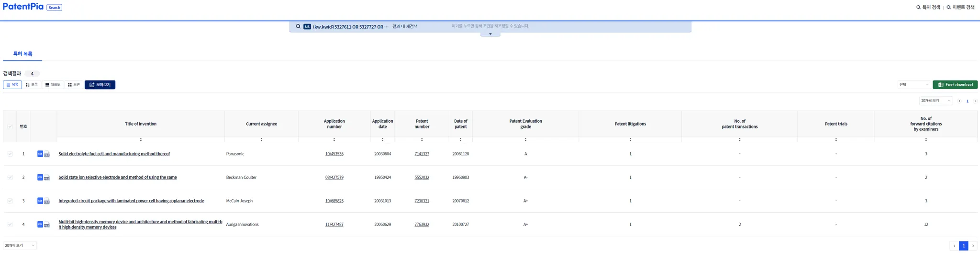Sort by Date of patent column
Screen dimensions: 980x253
pyautogui.click(x=460, y=139)
